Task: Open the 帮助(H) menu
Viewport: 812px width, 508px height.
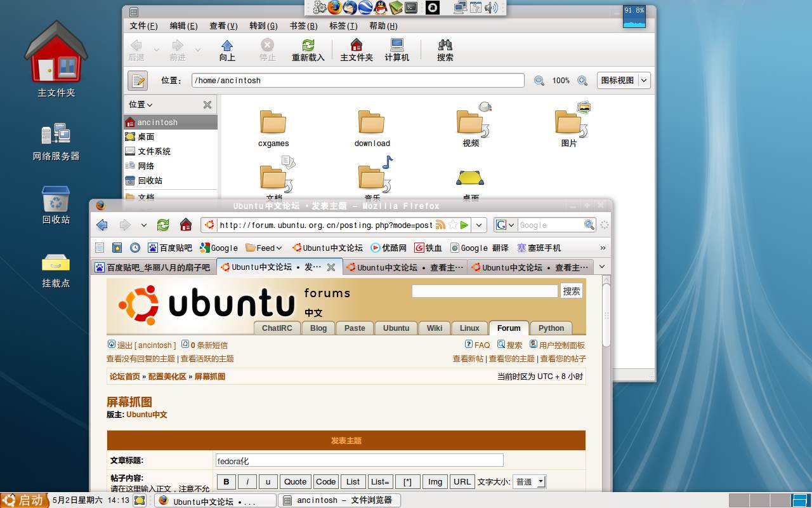Action: coord(383,26)
